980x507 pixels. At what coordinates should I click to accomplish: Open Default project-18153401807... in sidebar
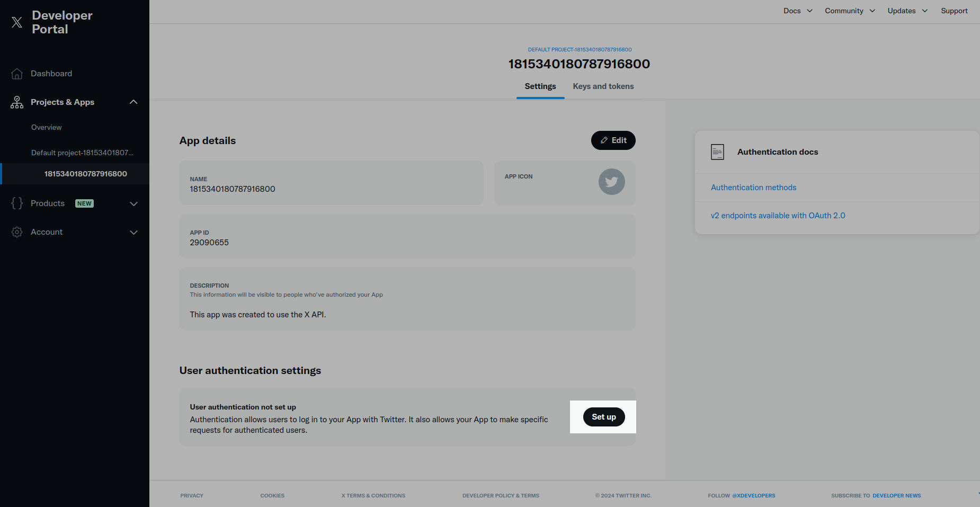pyautogui.click(x=82, y=153)
